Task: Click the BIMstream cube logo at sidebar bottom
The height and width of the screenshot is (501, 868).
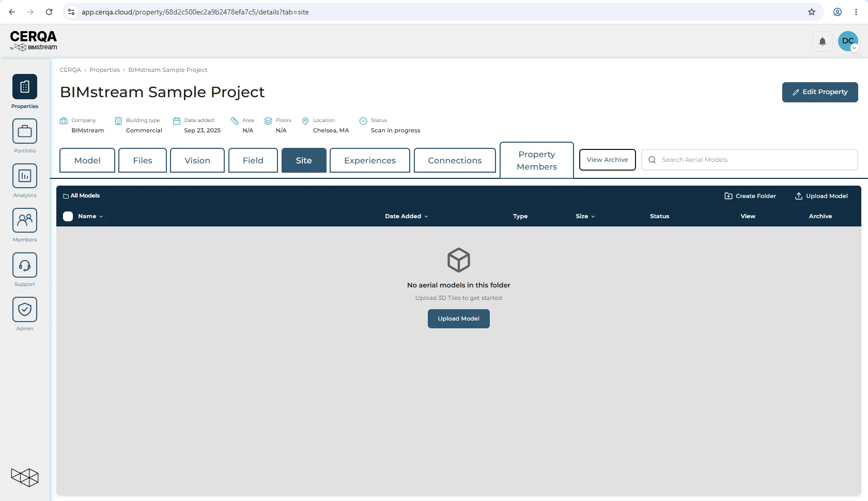Action: coord(25,477)
